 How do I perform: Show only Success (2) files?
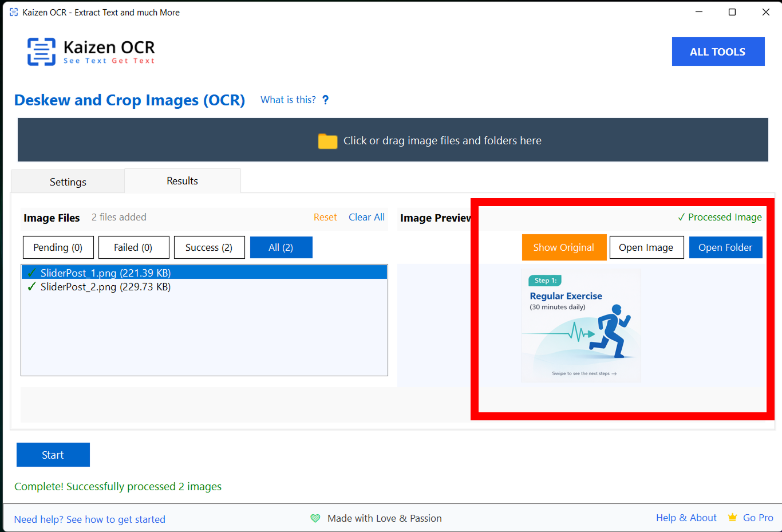[209, 247]
